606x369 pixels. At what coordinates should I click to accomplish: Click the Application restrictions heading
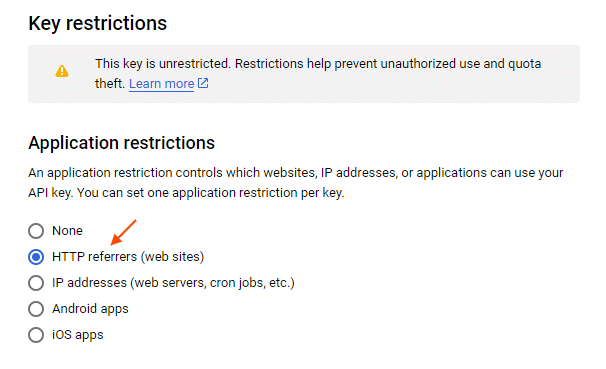click(x=121, y=143)
